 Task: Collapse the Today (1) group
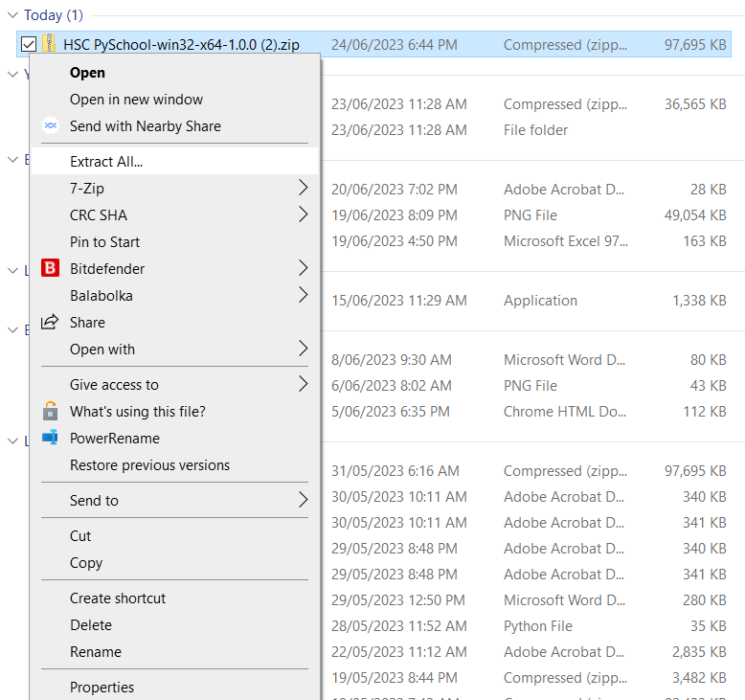coord(11,15)
